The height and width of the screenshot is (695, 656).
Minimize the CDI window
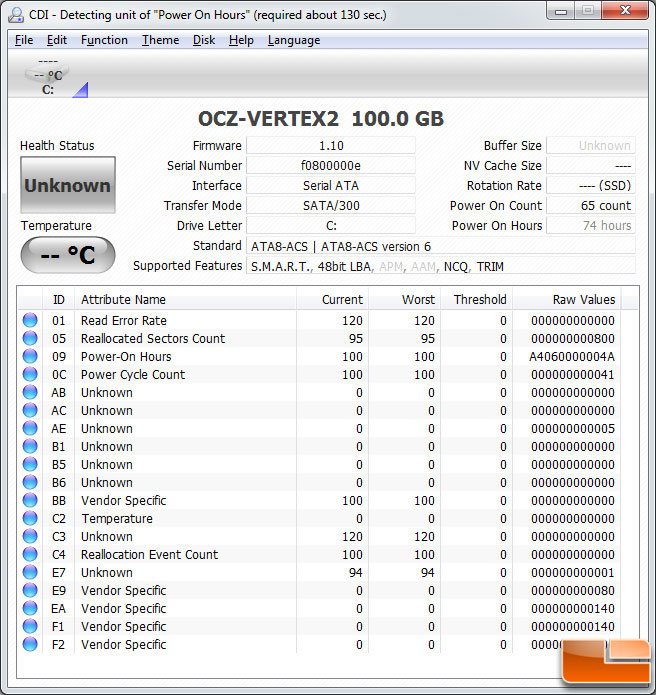pyautogui.click(x=561, y=11)
